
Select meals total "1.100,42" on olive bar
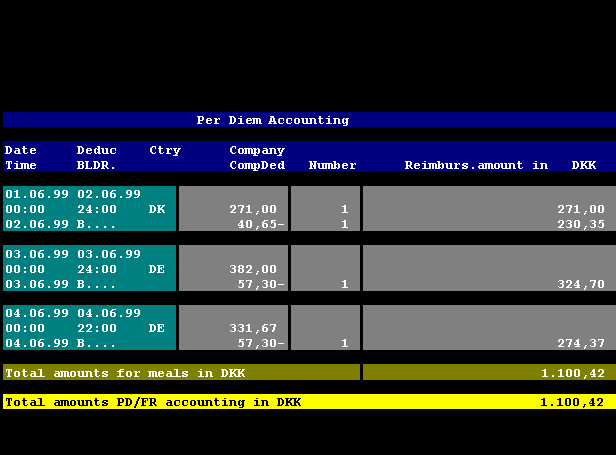coord(573,373)
